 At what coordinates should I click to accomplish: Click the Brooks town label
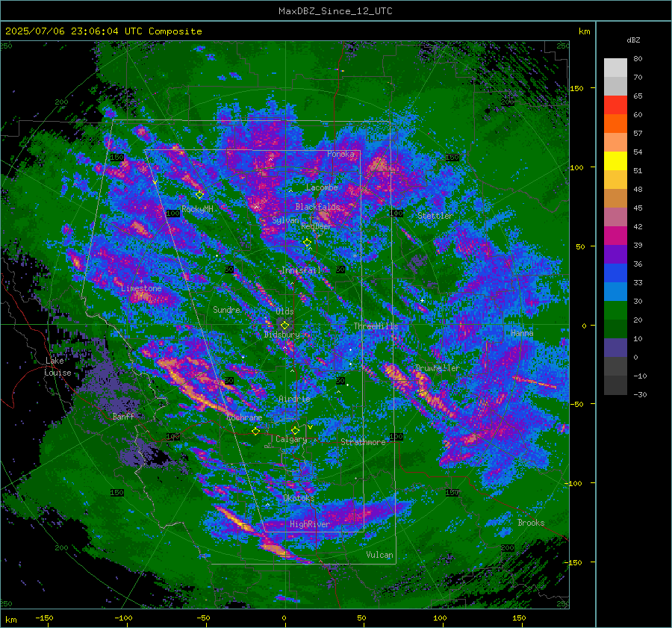point(531,523)
